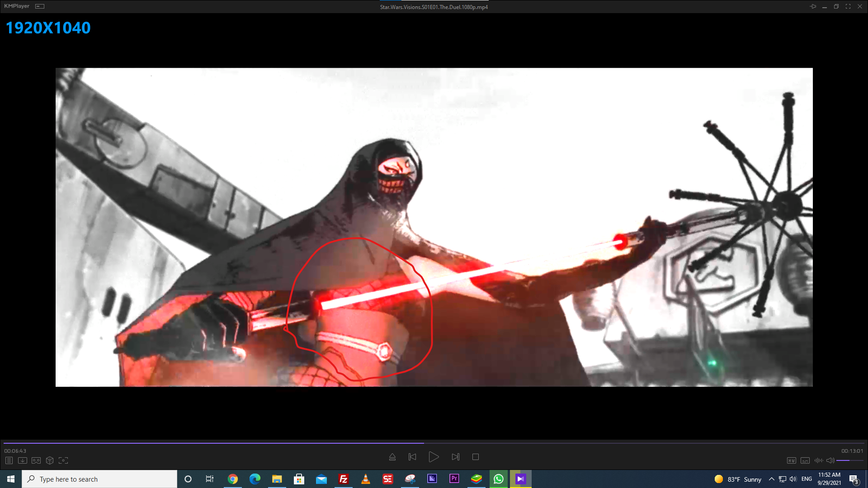868x488 pixels.
Task: Pin the player window on top
Action: click(x=813, y=6)
